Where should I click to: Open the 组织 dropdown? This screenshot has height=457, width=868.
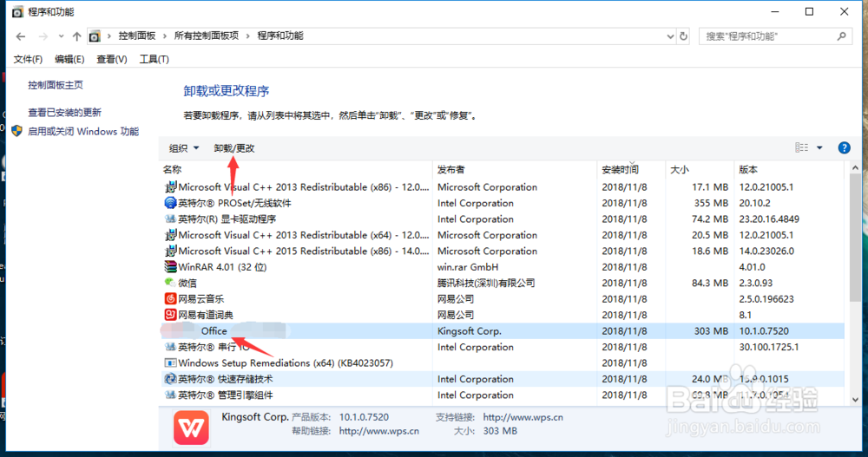(184, 148)
